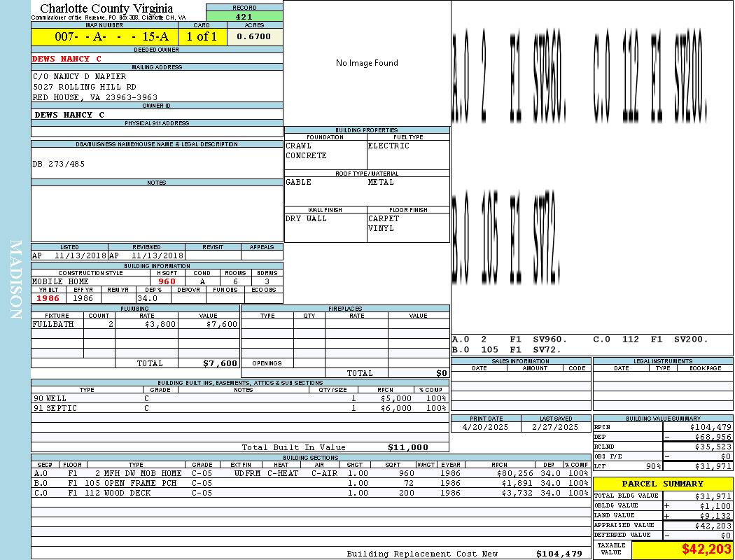This screenshot has width=735, height=560.
Task: Click the MADISON district side tab
Action: 16,280
